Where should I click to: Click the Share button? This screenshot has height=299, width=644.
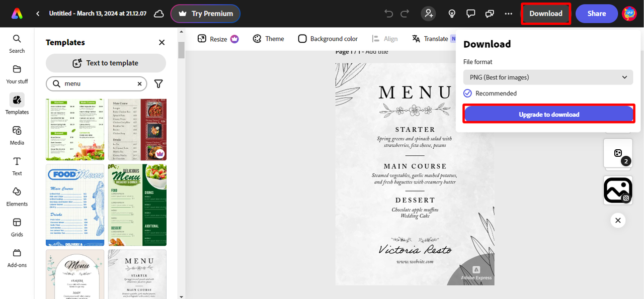point(597,14)
